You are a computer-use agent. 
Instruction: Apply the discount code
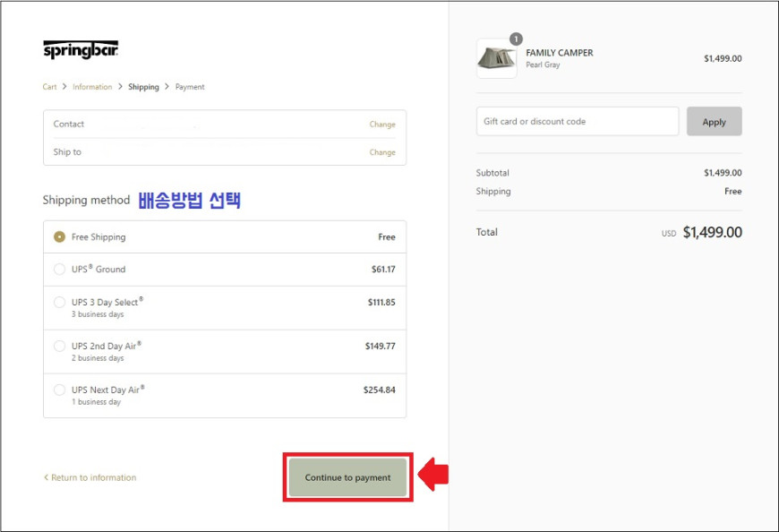coord(714,121)
